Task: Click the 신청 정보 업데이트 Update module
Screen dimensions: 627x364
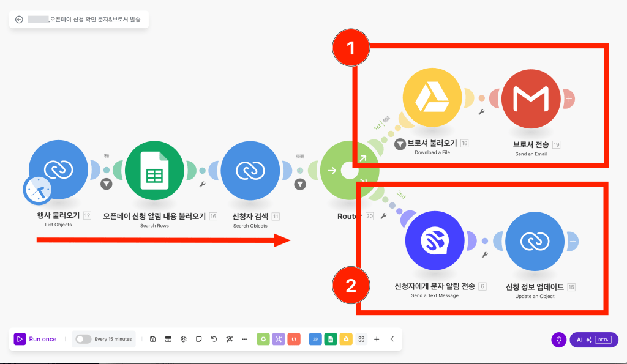Action: tap(534, 242)
